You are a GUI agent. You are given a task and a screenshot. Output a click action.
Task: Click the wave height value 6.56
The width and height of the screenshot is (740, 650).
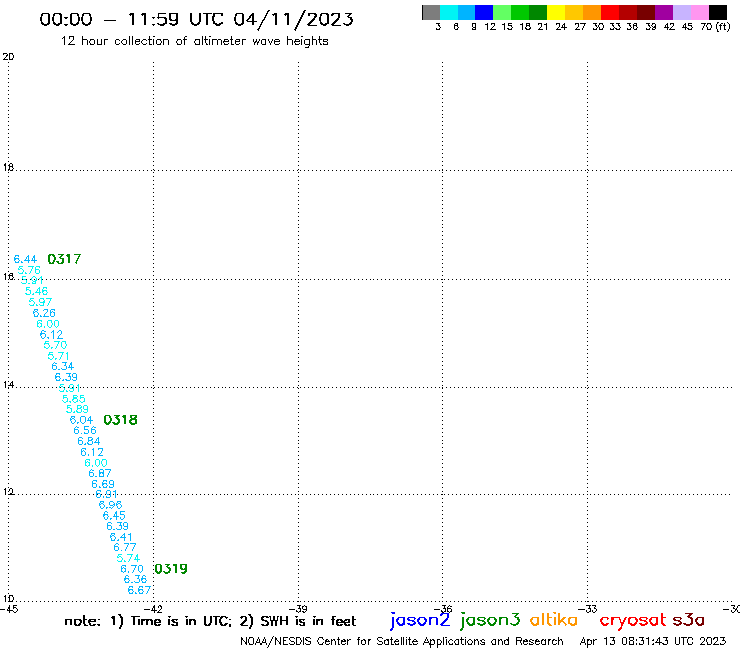[84, 431]
